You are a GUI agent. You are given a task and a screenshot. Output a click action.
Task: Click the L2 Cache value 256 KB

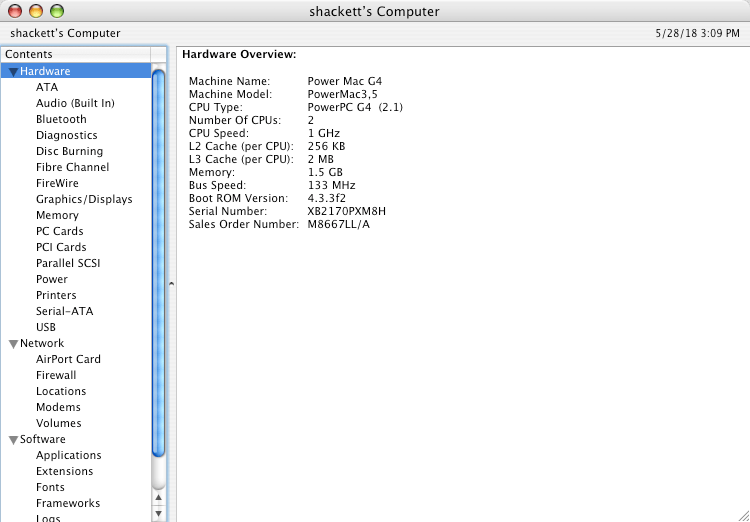click(x=327, y=146)
